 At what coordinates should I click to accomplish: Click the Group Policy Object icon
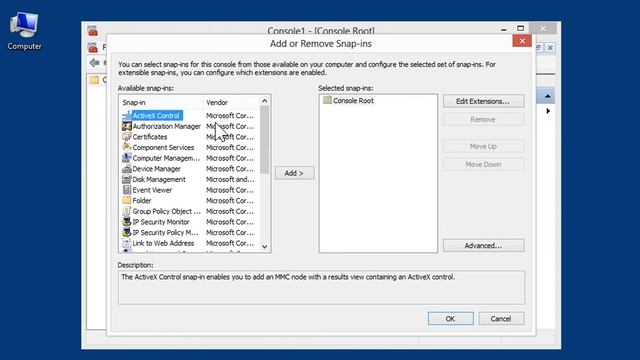tap(127, 211)
